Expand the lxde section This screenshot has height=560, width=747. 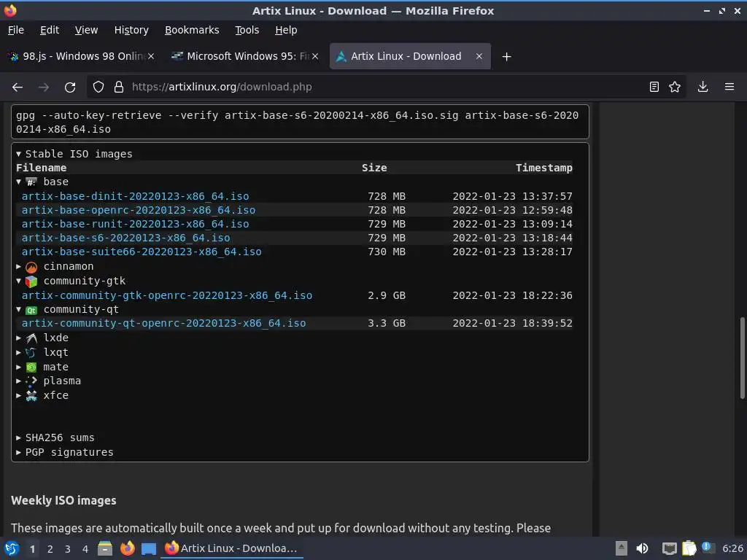pyautogui.click(x=18, y=338)
